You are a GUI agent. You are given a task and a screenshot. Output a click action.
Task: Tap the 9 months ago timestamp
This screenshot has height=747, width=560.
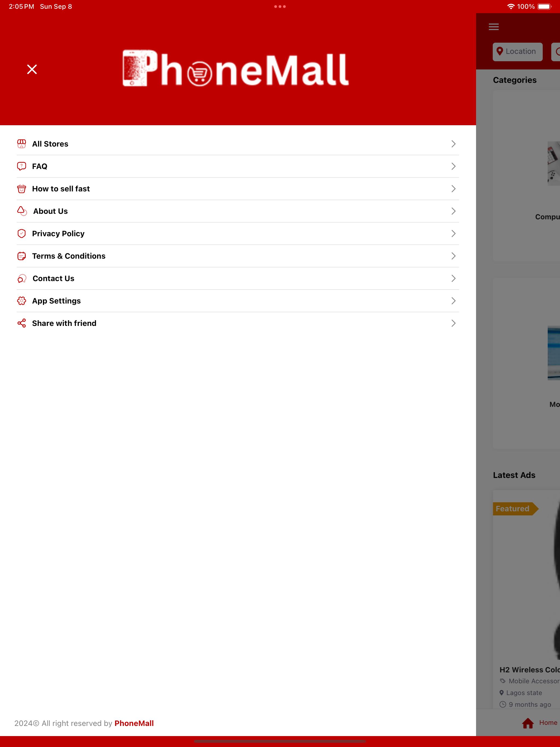[530, 704]
